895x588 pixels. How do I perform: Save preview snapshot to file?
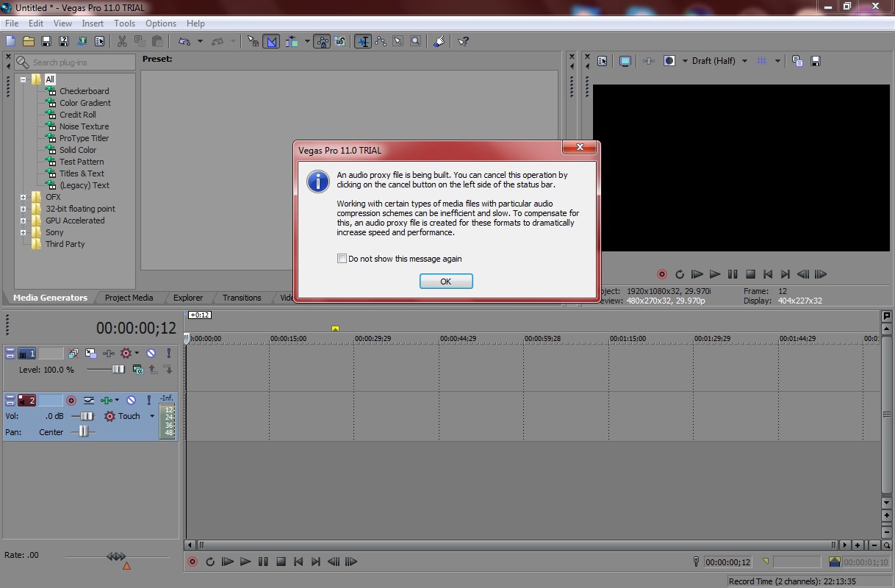[815, 61]
